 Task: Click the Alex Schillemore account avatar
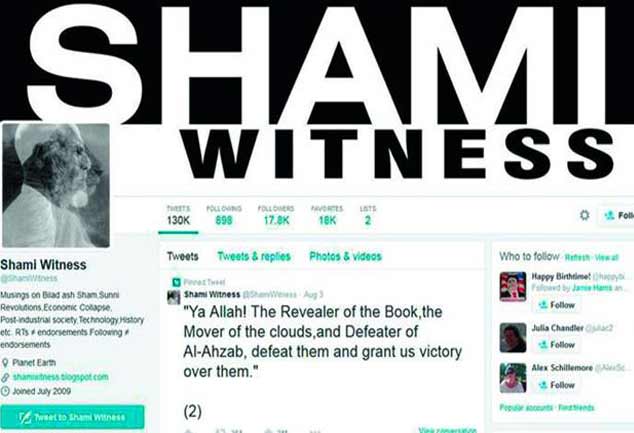(x=513, y=378)
